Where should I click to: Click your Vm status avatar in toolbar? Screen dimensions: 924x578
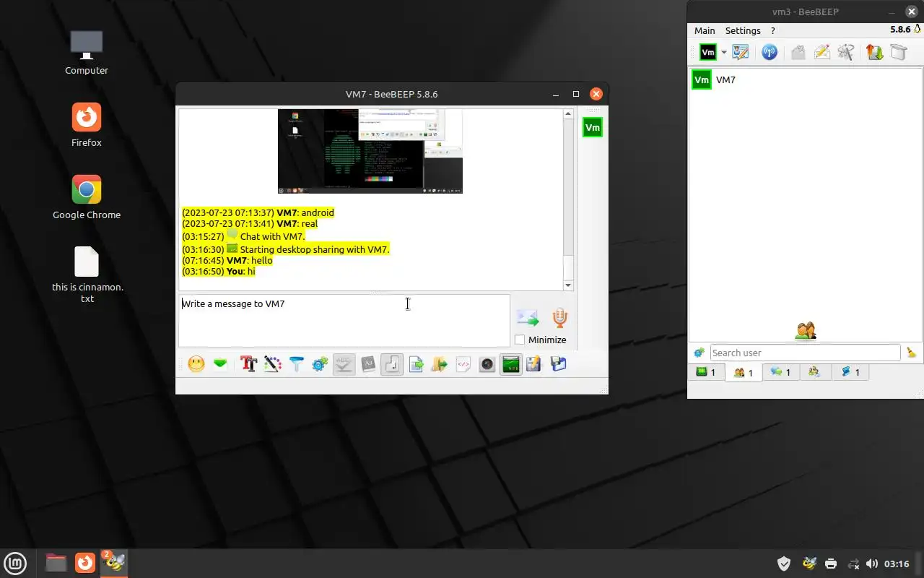(x=708, y=52)
